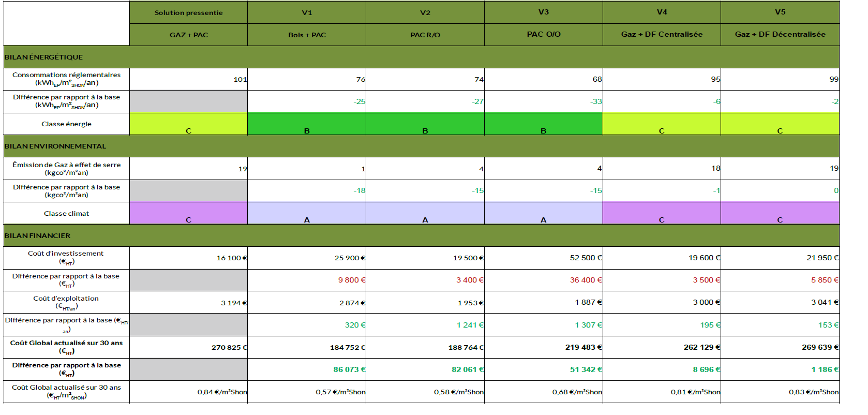
Task: Select operating cost 3 000 €
Action: tap(662, 302)
